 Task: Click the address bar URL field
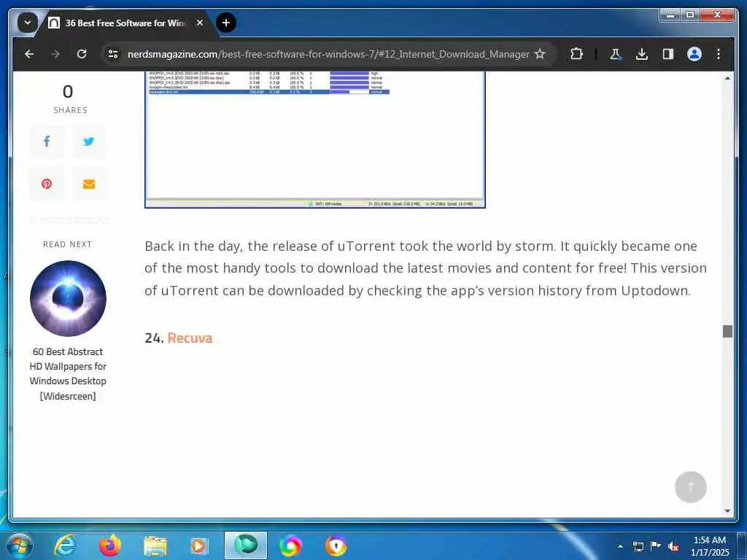click(x=328, y=54)
